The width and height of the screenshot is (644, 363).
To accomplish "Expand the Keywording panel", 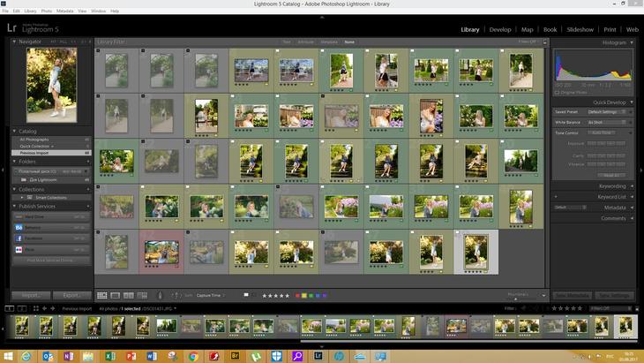I will tap(611, 186).
